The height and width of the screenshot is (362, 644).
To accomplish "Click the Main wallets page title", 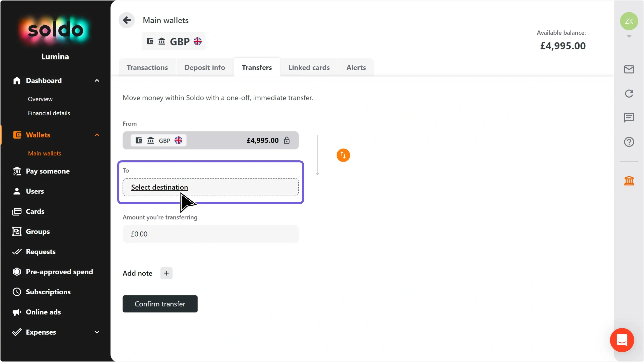I will click(x=166, y=20).
